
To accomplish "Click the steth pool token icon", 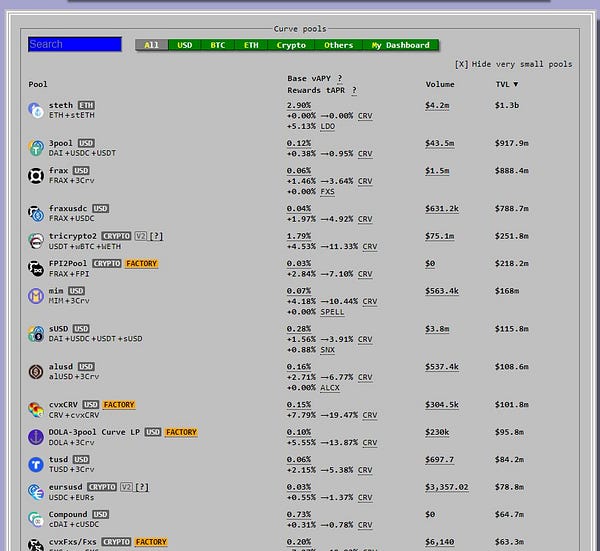I will (36, 111).
